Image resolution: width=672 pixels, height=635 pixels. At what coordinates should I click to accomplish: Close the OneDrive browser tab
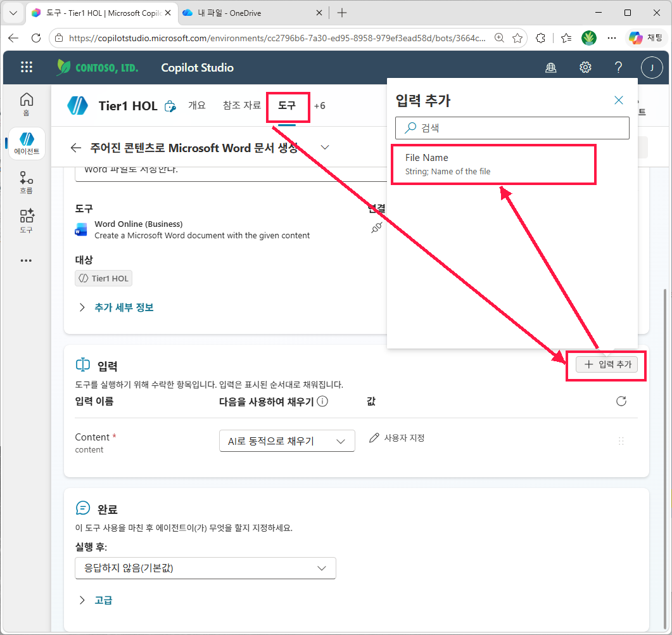click(x=319, y=13)
